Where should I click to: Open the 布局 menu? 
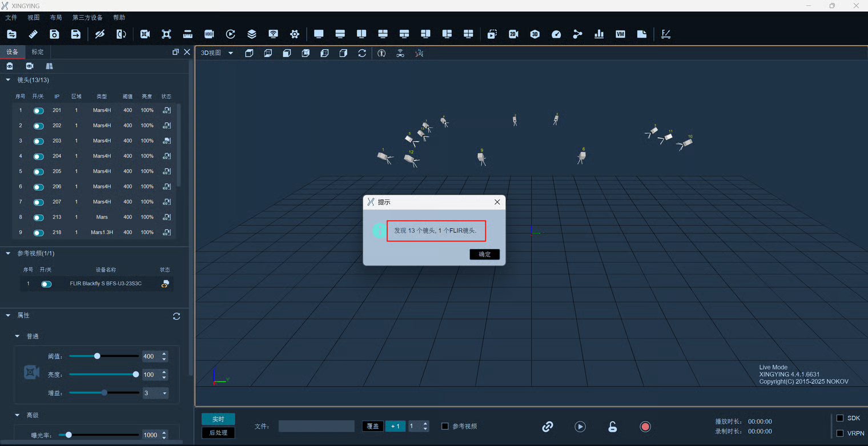click(56, 18)
